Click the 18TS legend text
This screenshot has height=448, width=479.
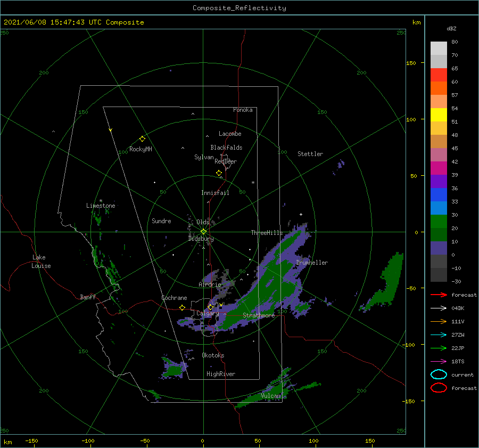[458, 362]
